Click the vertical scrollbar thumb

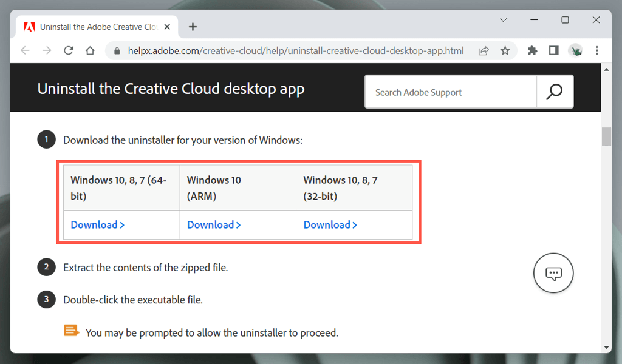coord(606,136)
